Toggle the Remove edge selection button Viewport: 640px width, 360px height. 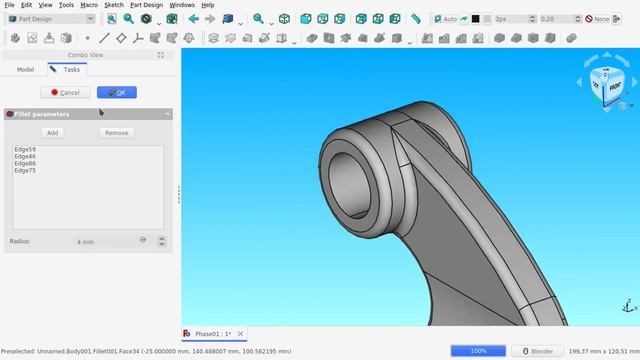click(117, 133)
